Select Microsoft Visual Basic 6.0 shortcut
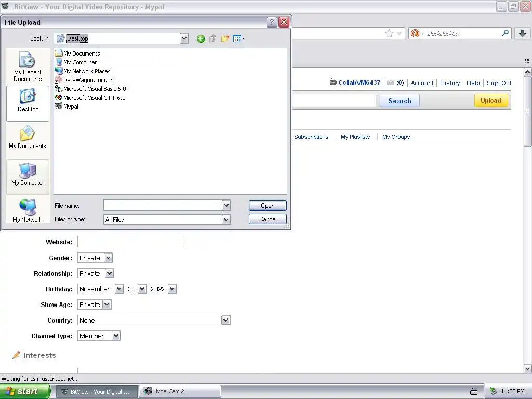The width and height of the screenshot is (532, 399). click(90, 88)
